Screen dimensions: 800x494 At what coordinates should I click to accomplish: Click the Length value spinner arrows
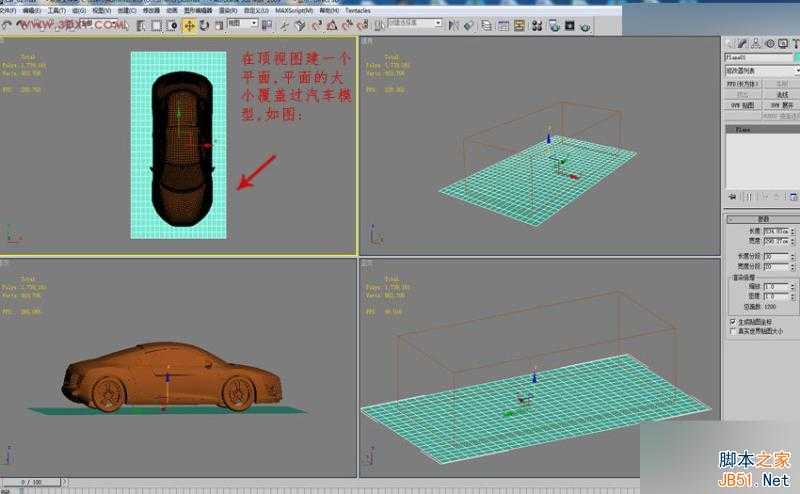(792, 231)
